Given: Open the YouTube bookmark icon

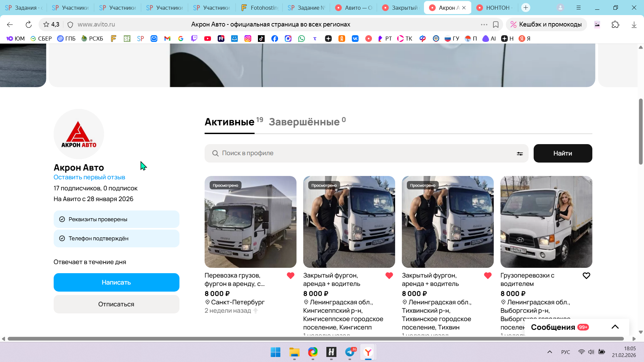Looking at the screenshot, I should click(208, 39).
